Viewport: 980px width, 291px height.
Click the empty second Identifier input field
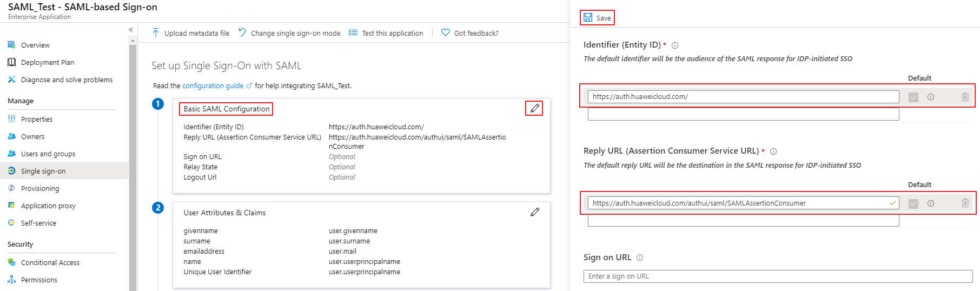(x=743, y=114)
